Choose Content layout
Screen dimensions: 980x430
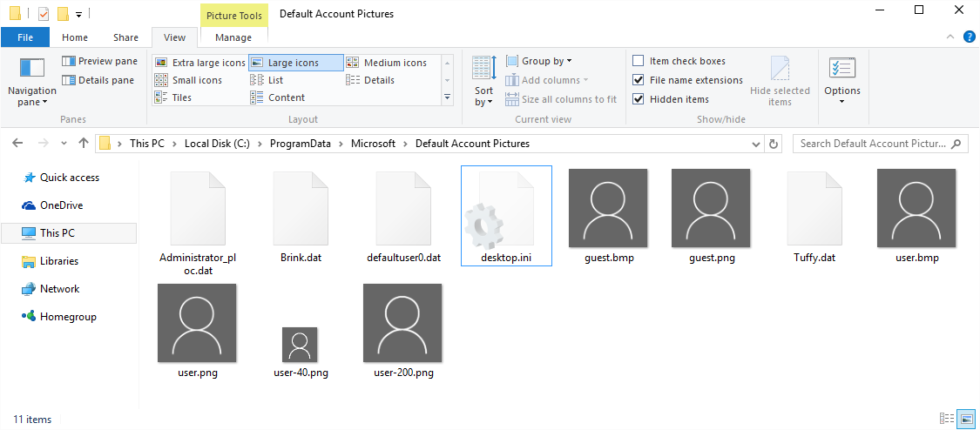coord(278,97)
